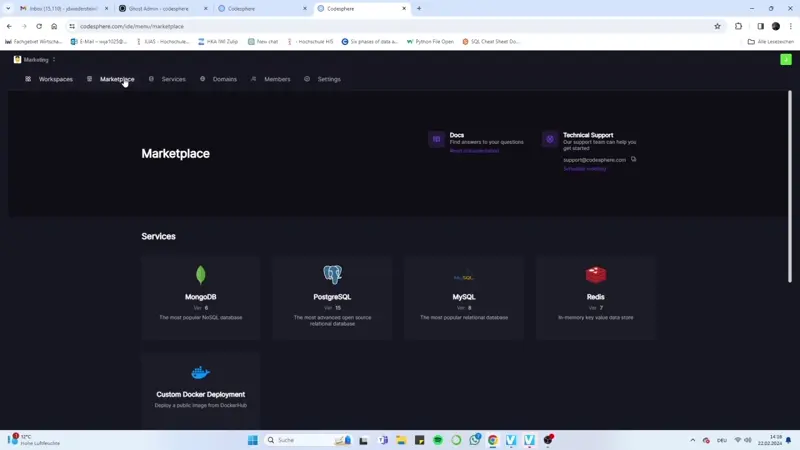
Task: Open the Windows Start menu
Action: [253, 440]
